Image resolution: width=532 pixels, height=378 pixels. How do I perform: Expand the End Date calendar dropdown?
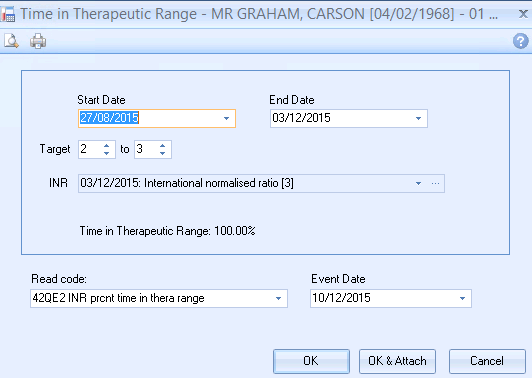418,118
